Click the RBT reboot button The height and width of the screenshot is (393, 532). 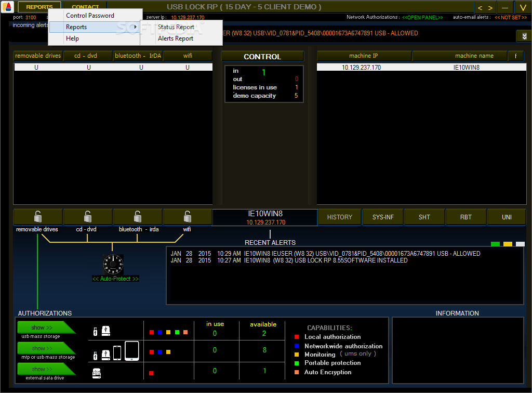coord(465,217)
